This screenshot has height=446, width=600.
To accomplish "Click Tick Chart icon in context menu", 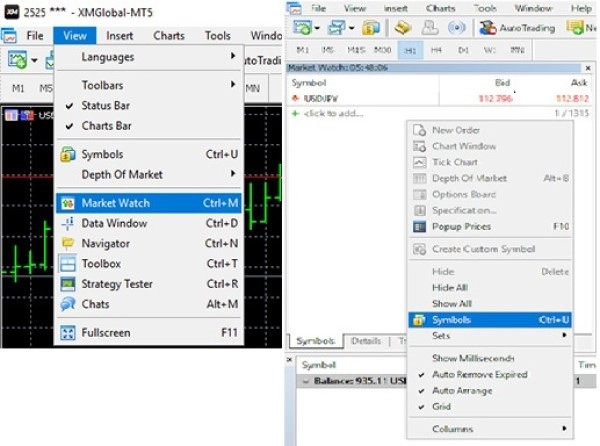I will point(419,163).
